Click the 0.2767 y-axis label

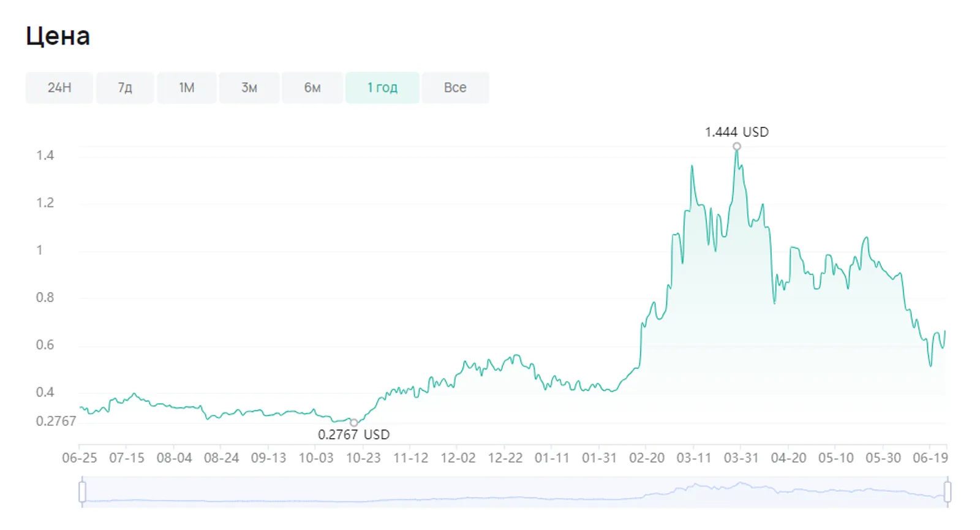56,421
